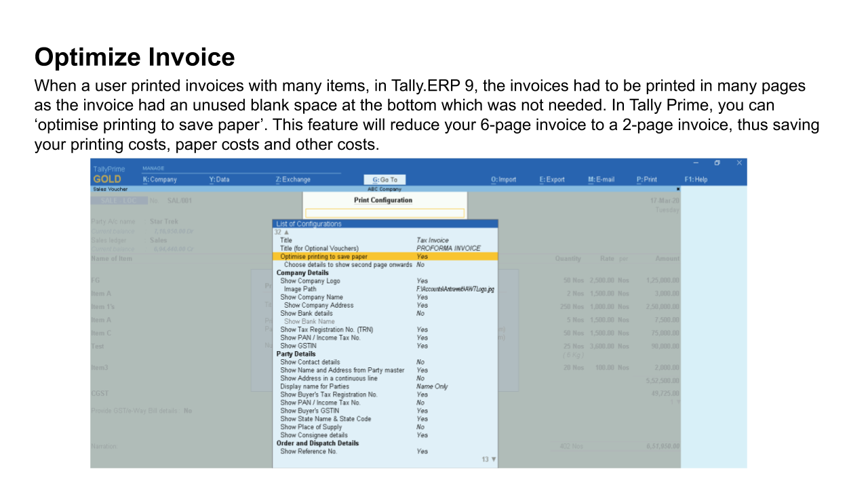The height and width of the screenshot is (488, 868).
Task: Click the P: Print option
Action: coord(646,180)
